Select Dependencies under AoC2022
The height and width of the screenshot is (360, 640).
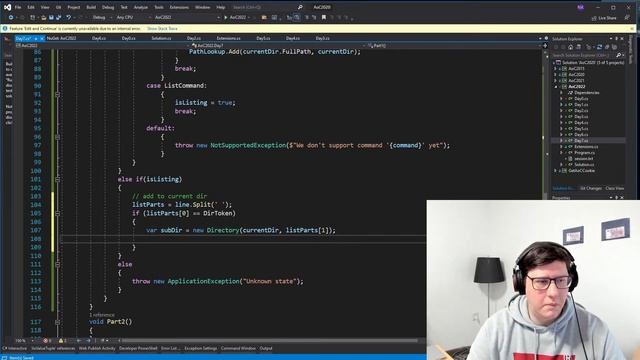point(587,93)
